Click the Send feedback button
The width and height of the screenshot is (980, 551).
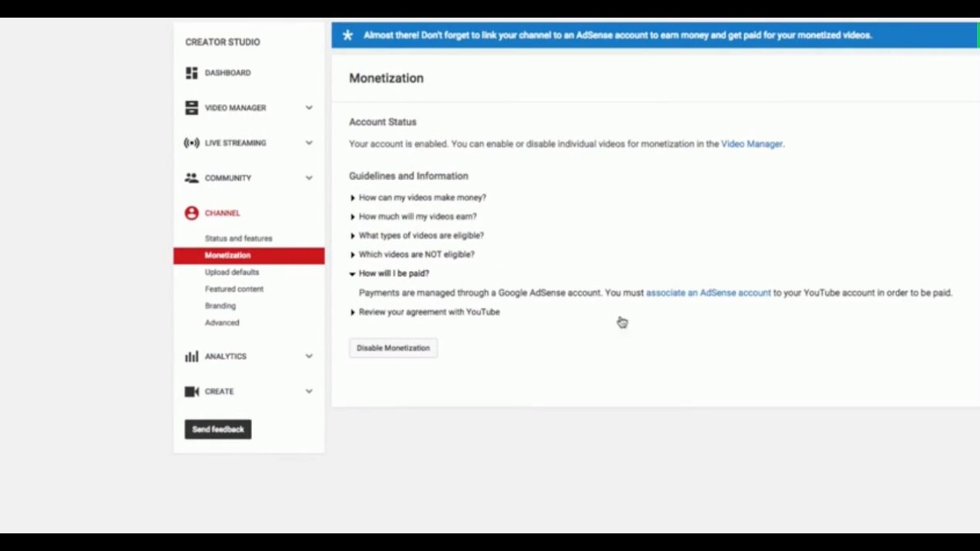(218, 429)
